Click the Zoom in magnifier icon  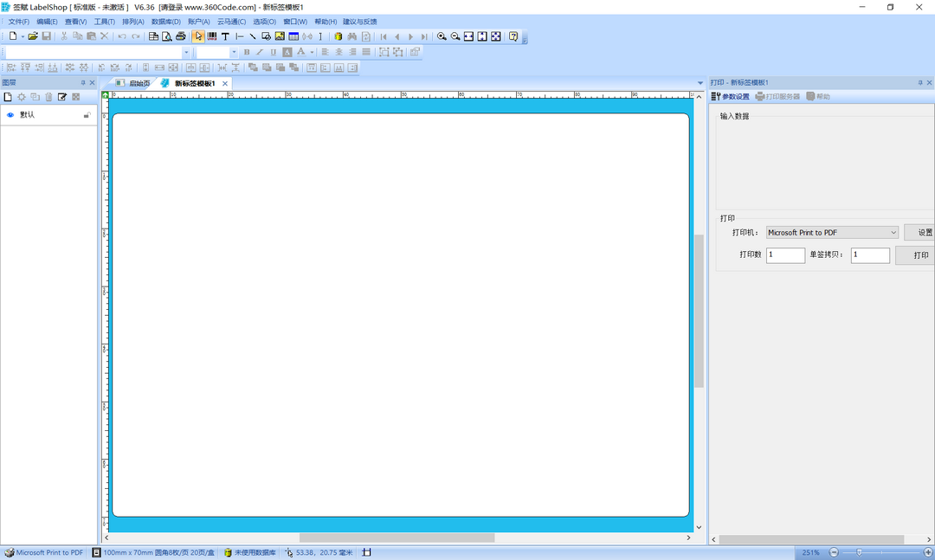(442, 36)
